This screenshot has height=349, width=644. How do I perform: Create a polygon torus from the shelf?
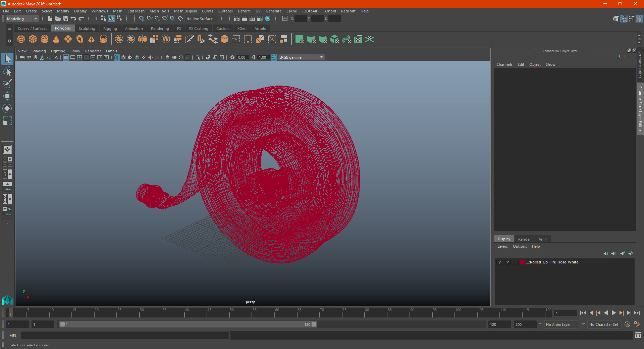click(80, 39)
